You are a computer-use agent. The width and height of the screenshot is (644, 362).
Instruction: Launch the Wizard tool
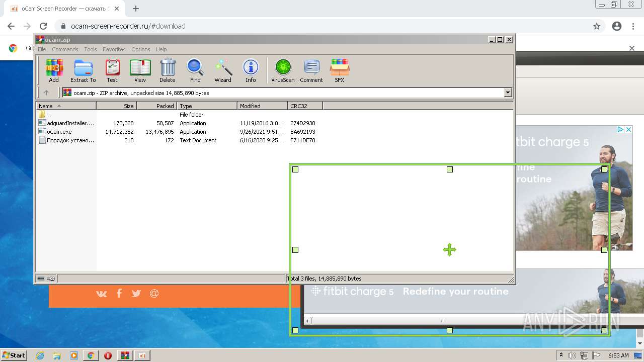click(x=223, y=70)
